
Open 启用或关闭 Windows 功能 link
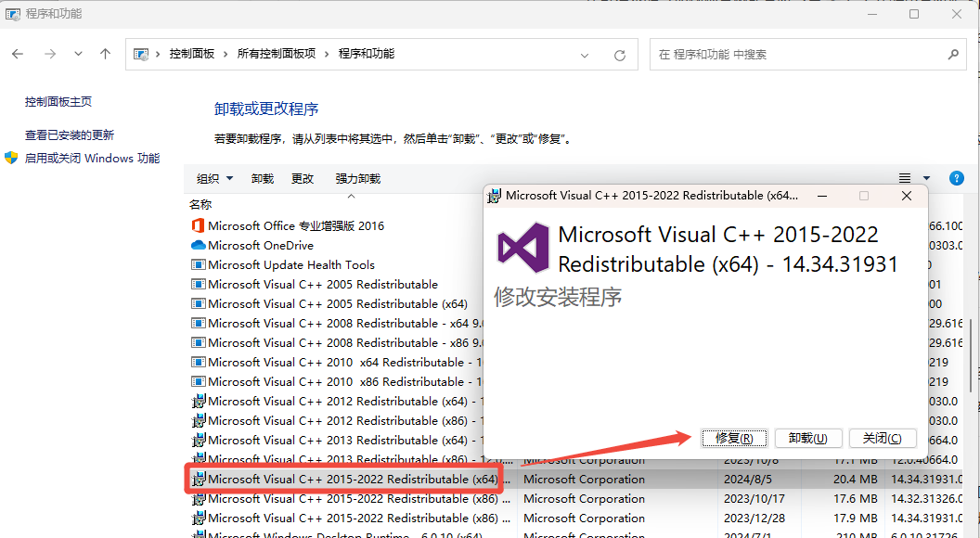(92, 158)
